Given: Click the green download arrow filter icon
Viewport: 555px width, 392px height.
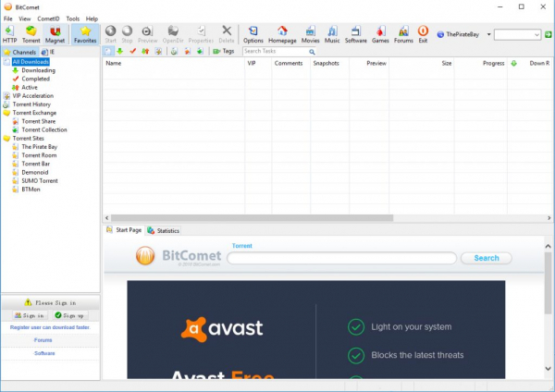Looking at the screenshot, I should point(119,51).
